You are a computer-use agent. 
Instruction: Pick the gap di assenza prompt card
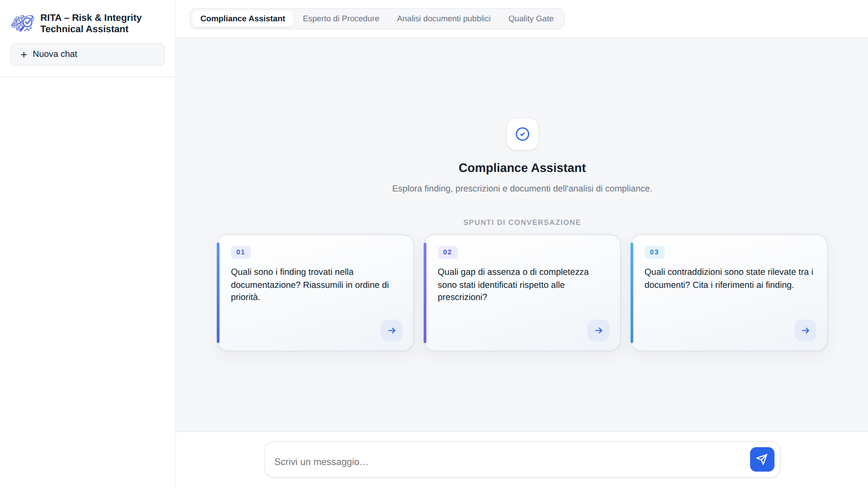tap(513, 284)
